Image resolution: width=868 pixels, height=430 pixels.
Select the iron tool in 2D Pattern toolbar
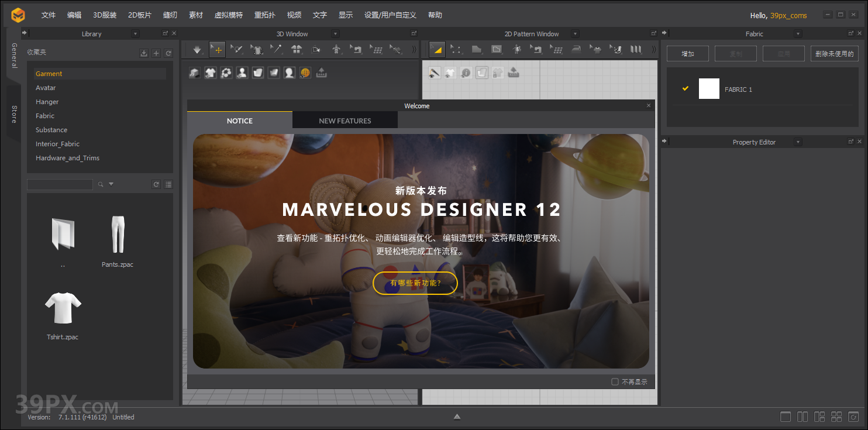[576, 50]
